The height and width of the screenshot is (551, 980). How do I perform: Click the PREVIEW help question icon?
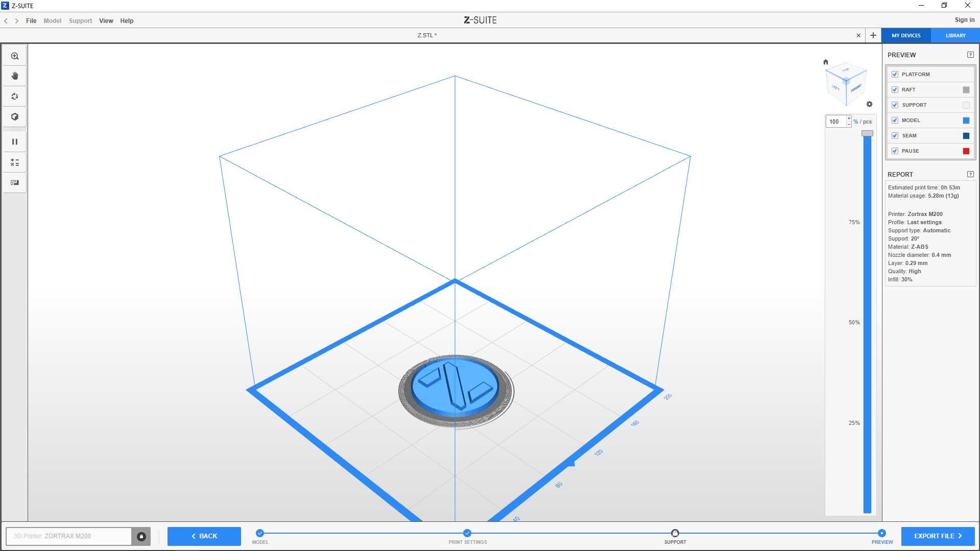click(970, 55)
